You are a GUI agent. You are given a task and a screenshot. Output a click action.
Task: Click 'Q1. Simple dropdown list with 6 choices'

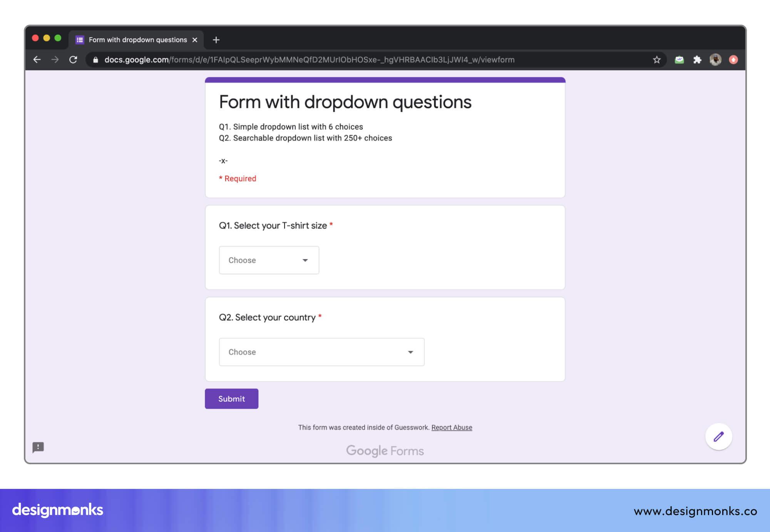pos(291,127)
